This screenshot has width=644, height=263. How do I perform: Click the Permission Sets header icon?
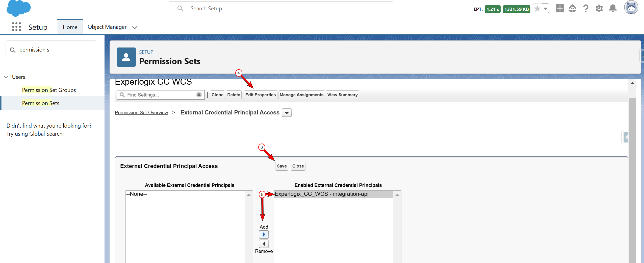click(126, 57)
